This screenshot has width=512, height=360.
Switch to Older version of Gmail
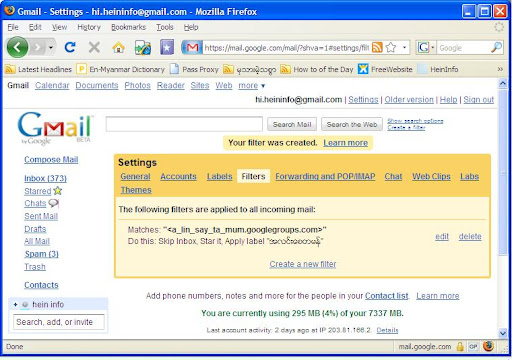[x=409, y=99]
